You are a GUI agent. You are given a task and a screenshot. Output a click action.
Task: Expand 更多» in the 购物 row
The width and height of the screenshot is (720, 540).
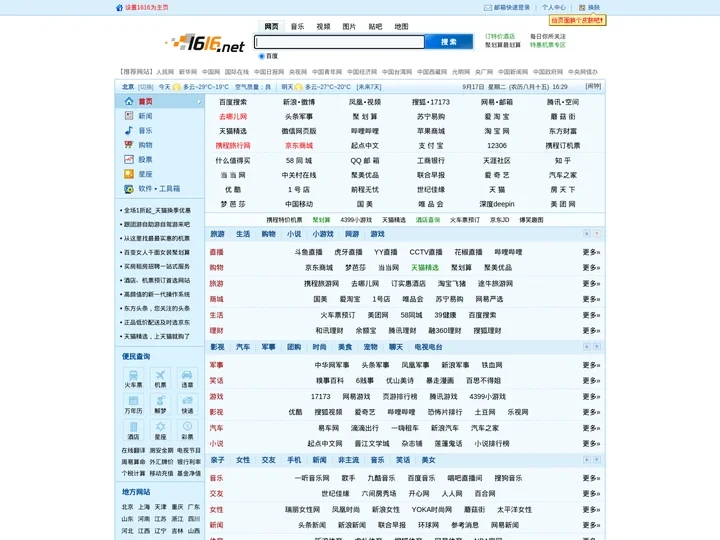click(x=591, y=268)
